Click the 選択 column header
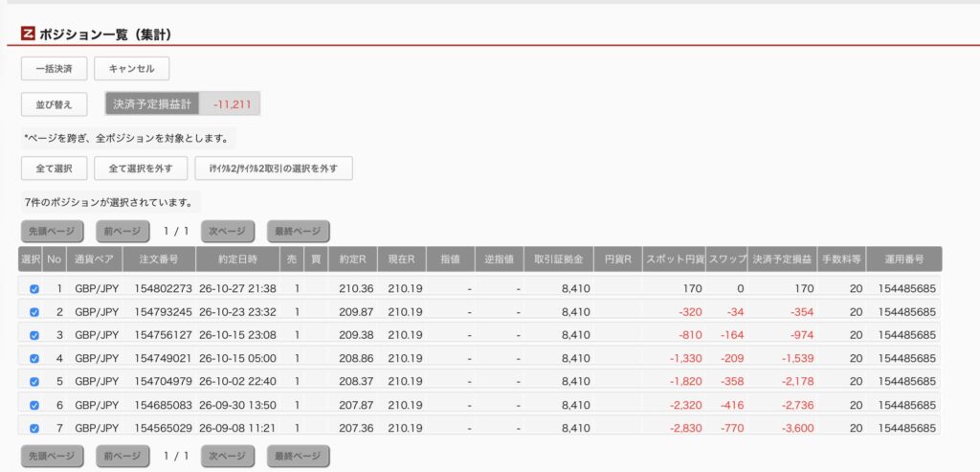Viewport: 980px width, 472px height. point(31,258)
